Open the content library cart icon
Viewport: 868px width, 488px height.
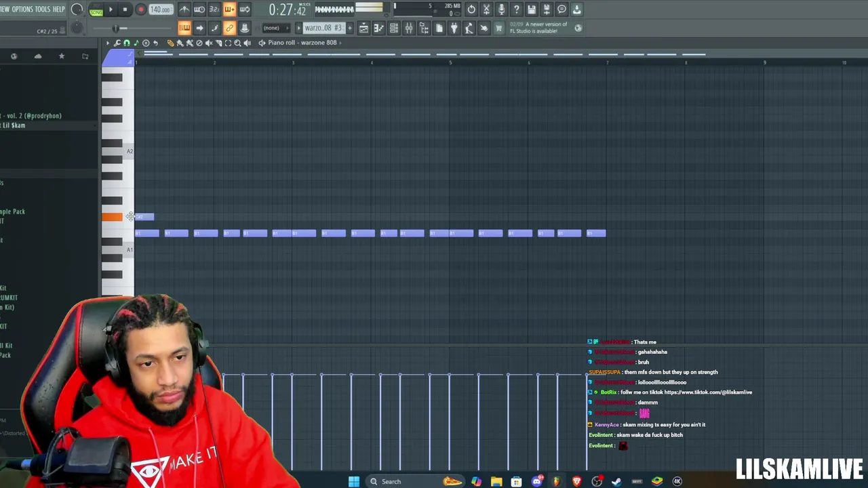pos(499,28)
